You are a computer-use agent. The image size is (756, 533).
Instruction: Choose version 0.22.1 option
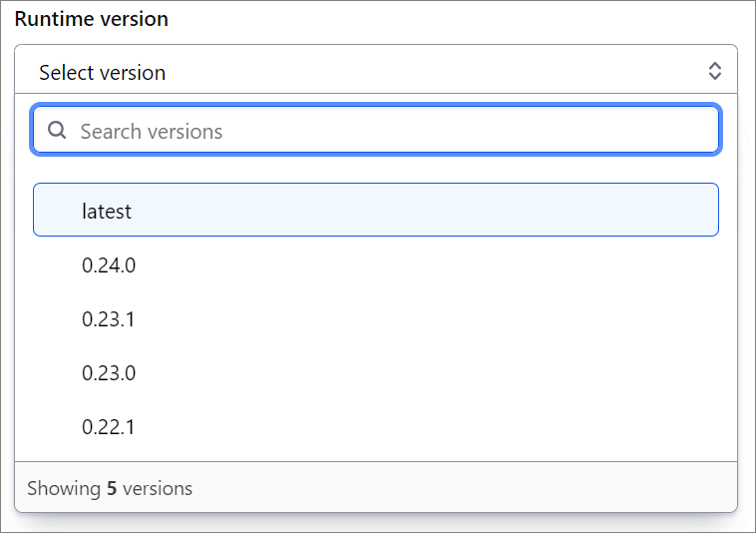point(376,427)
